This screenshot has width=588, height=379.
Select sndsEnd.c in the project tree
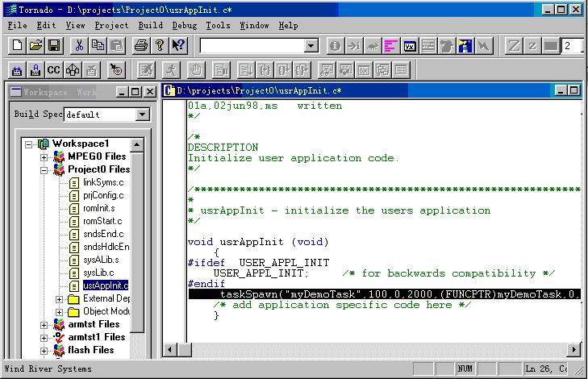point(103,234)
